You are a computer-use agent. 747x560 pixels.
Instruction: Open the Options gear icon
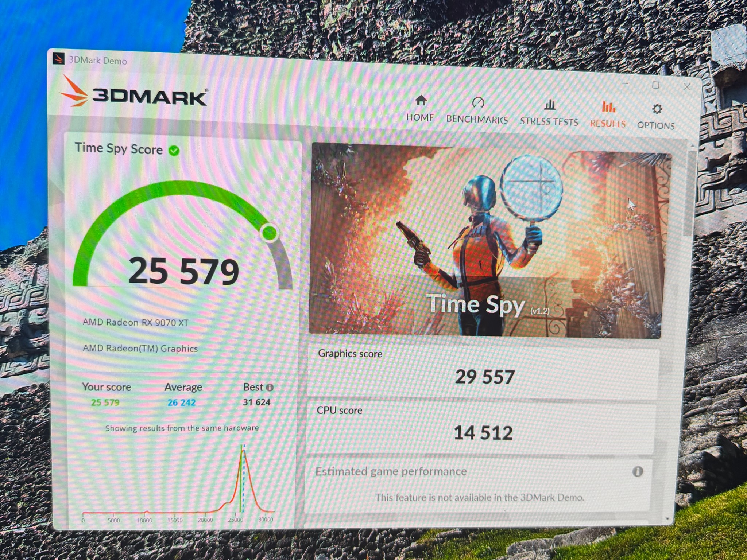pyautogui.click(x=657, y=109)
